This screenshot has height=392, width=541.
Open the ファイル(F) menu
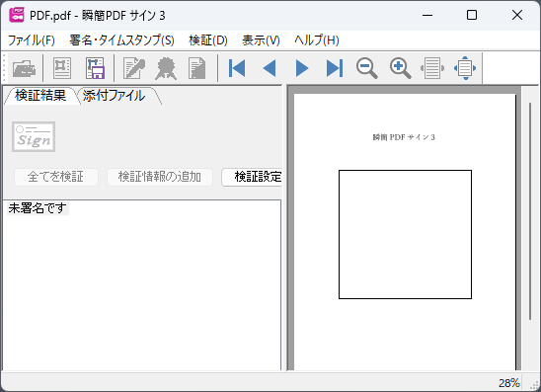[31, 40]
